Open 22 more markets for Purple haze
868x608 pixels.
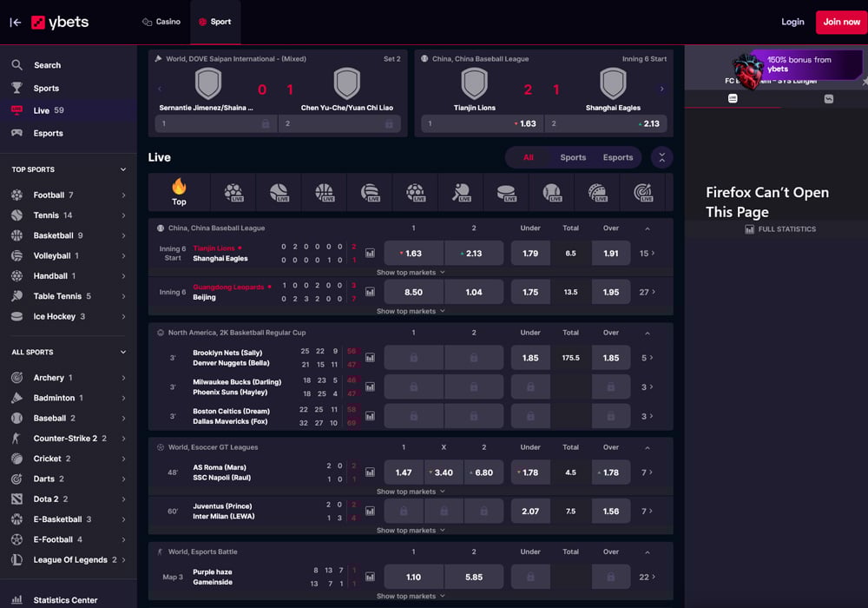tap(647, 577)
